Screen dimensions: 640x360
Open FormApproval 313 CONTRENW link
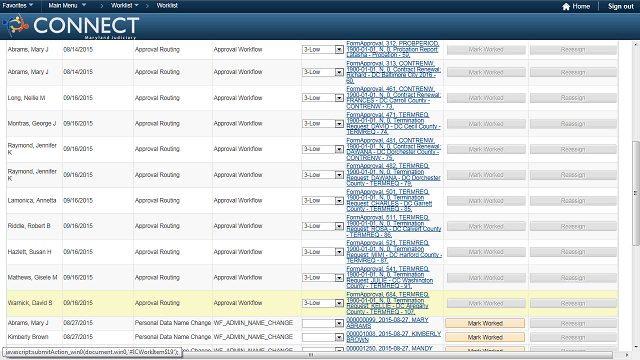coord(393,72)
